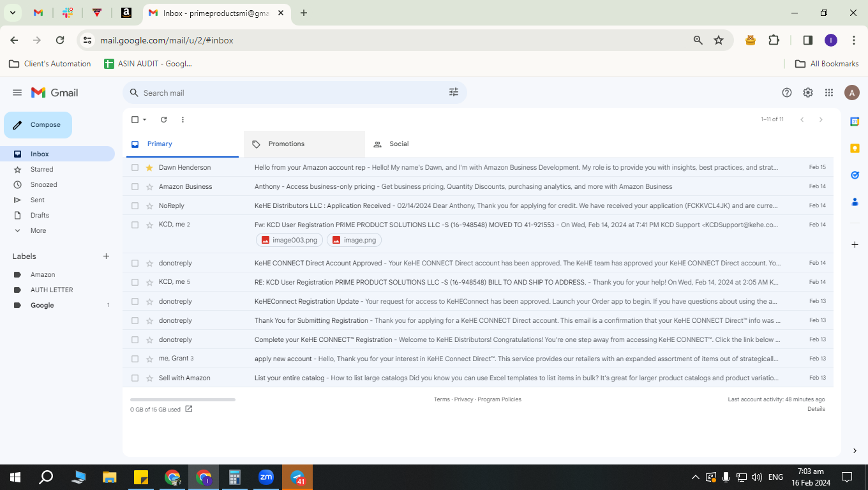Open Chrome side panel icon
The image size is (868, 490).
click(x=807, y=40)
